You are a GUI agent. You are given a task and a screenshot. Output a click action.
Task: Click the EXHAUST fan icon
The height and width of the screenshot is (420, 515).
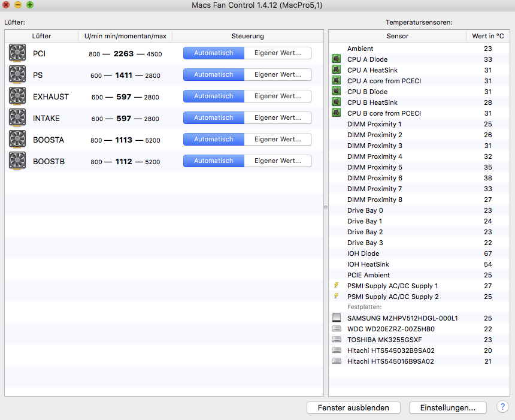(17, 96)
